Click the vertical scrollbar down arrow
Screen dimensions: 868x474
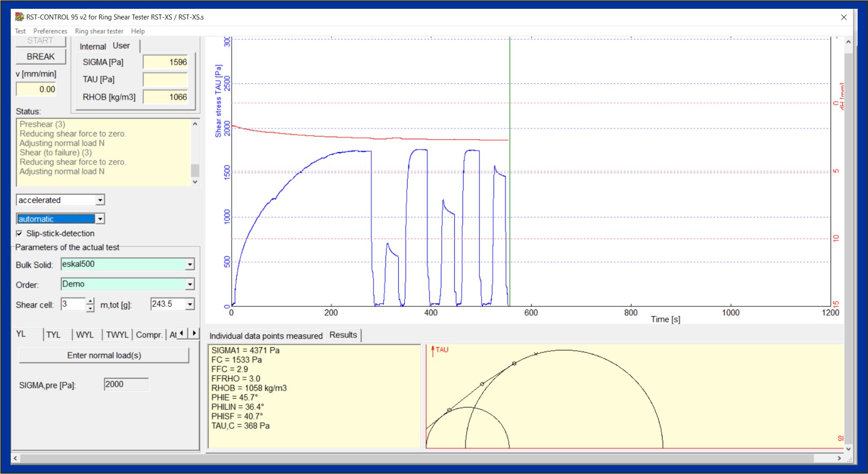coord(848,449)
